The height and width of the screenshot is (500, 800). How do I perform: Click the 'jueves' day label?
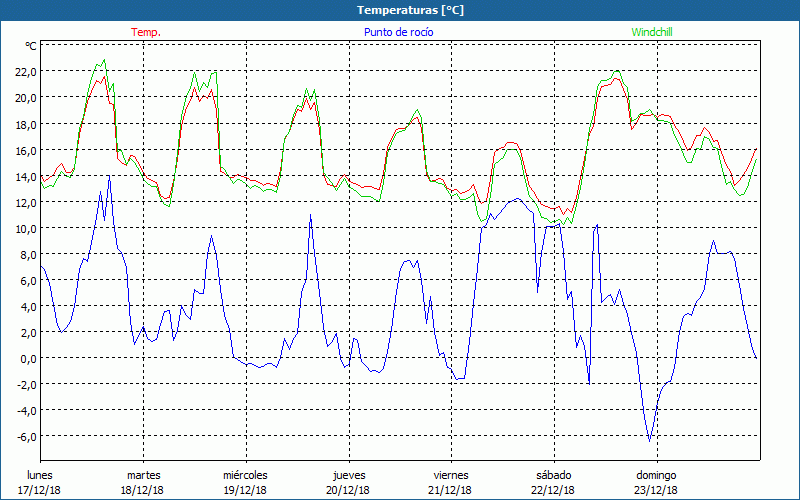click(349, 475)
